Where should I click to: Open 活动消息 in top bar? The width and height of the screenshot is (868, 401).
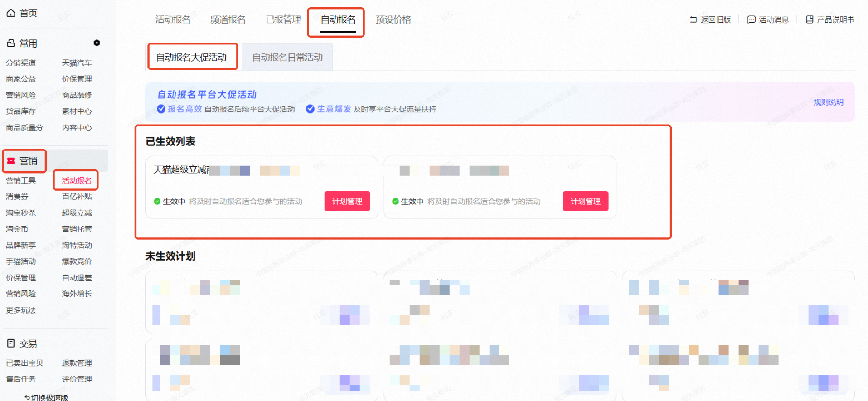774,19
